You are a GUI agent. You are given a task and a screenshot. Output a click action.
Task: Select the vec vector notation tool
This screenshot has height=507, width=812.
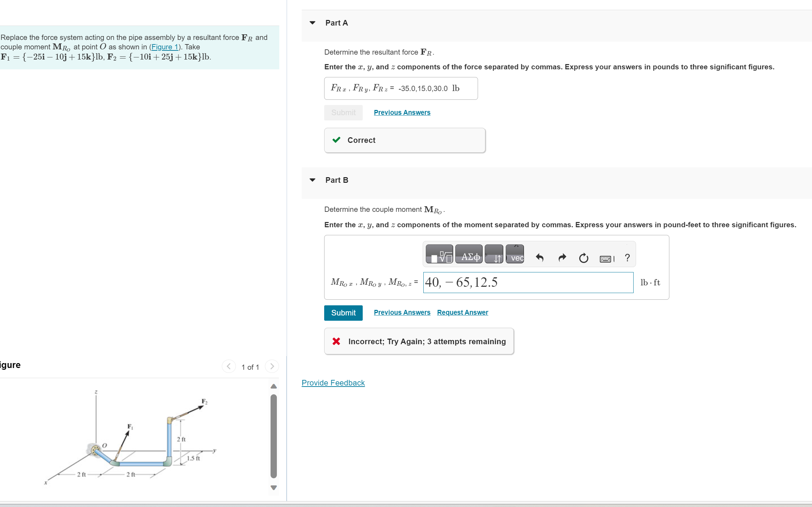[515, 254]
